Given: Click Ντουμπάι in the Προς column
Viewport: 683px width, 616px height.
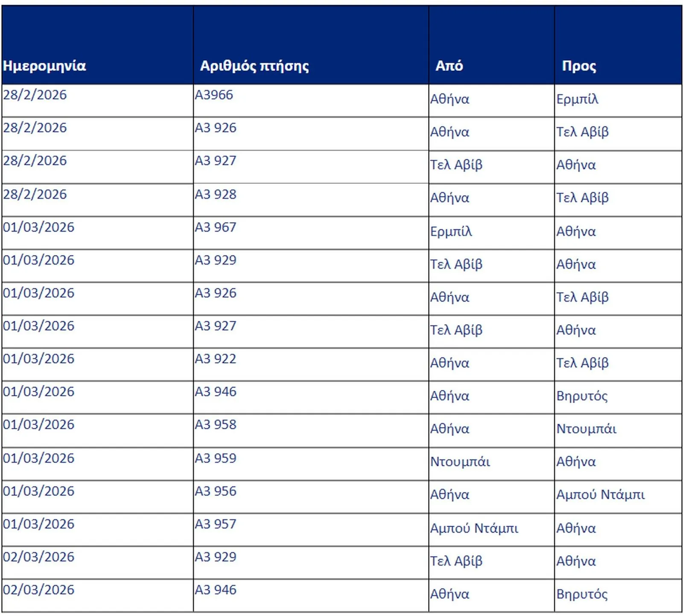Looking at the screenshot, I should coord(586,429).
